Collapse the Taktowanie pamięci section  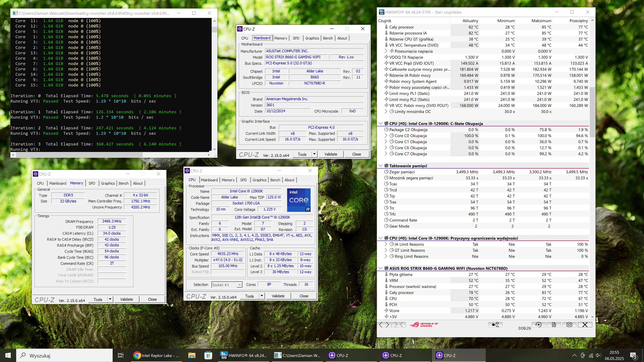coord(381,166)
